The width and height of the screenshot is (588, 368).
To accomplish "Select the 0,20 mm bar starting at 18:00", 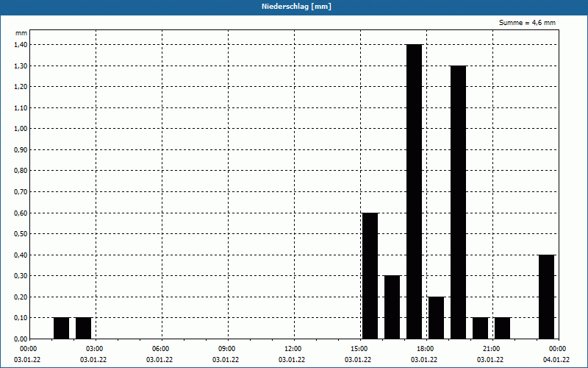I will (436, 318).
